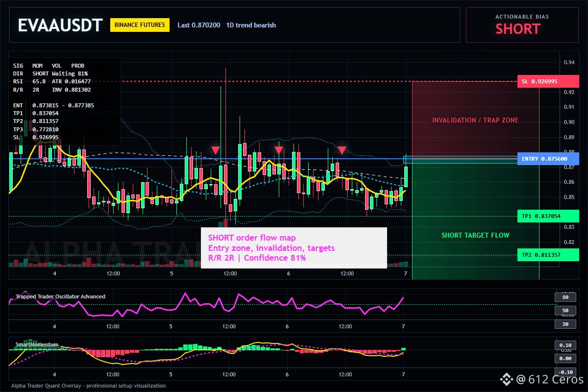
Task: Click the 50 level on oscillator scale
Action: (565, 311)
